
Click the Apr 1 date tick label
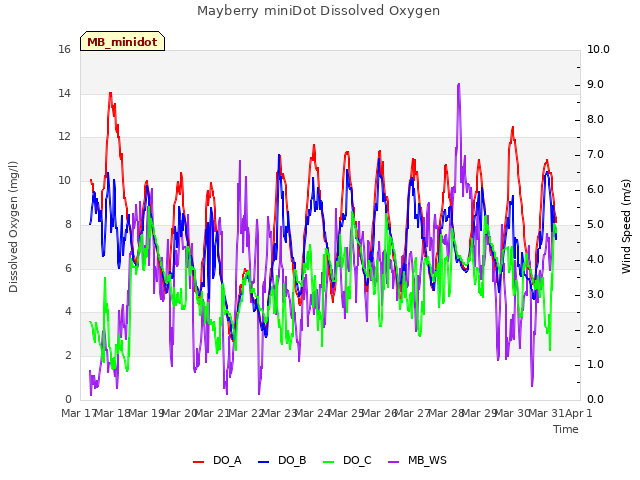pos(579,413)
